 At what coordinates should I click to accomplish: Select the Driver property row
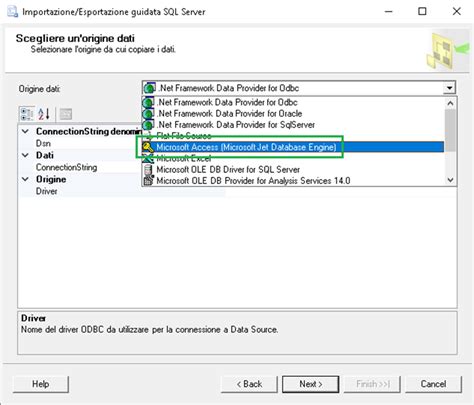pos(122,191)
